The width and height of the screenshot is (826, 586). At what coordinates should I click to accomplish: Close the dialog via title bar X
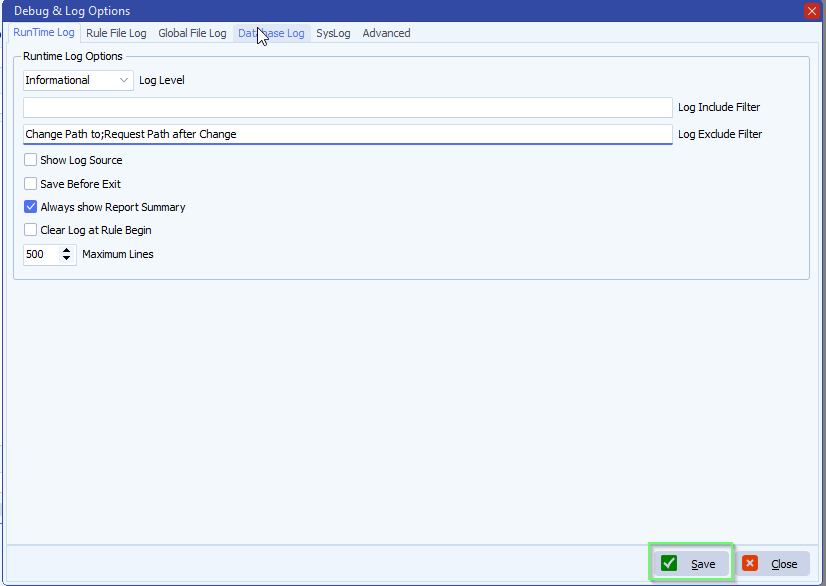click(x=811, y=11)
